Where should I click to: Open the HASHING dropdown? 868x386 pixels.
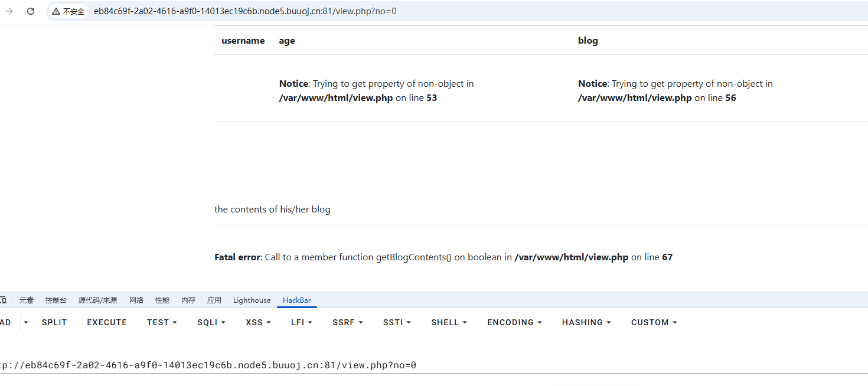pyautogui.click(x=586, y=322)
